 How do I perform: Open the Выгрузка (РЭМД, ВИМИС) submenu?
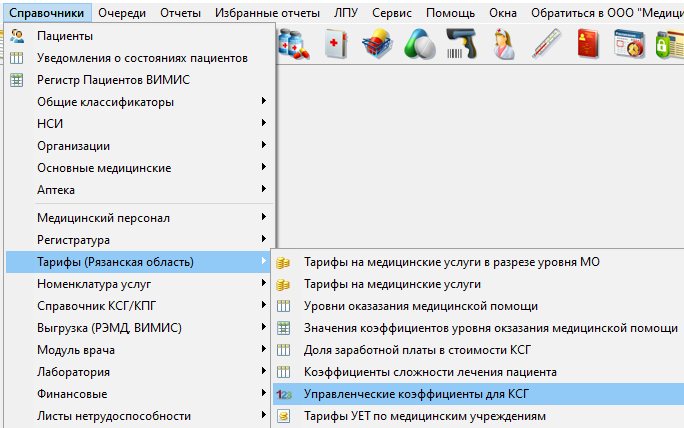pos(140,328)
